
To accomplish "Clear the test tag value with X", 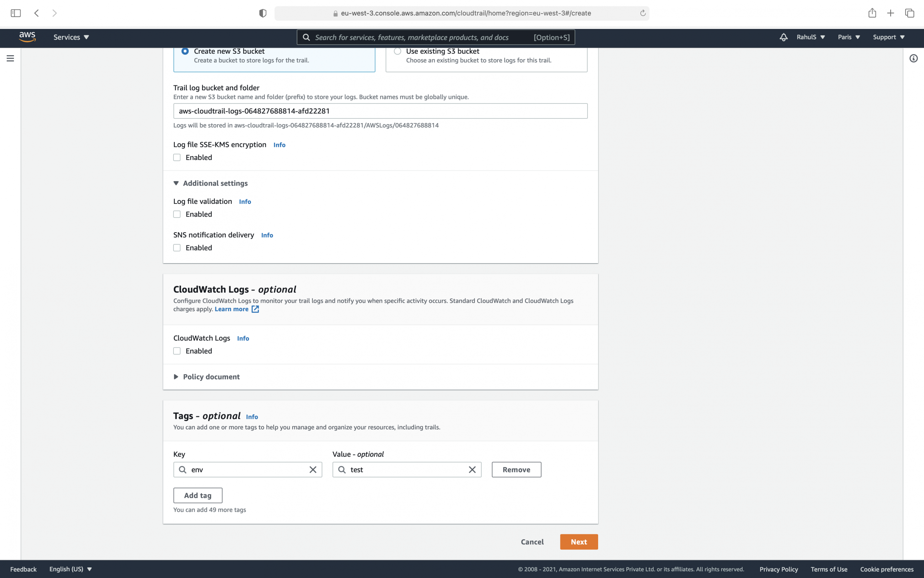I will (472, 470).
